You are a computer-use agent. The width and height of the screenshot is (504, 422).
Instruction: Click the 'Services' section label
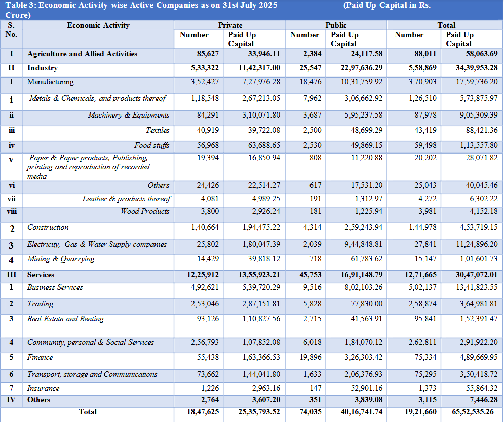click(41, 275)
